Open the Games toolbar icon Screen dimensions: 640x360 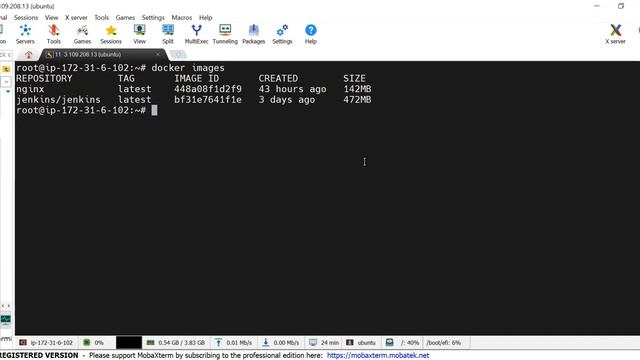(82, 34)
